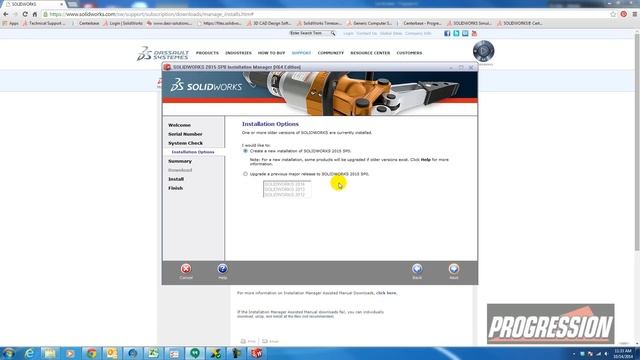Viewport: 640px width, 360px height.
Task: Open the SUPPORT menu on the website
Action: click(301, 53)
